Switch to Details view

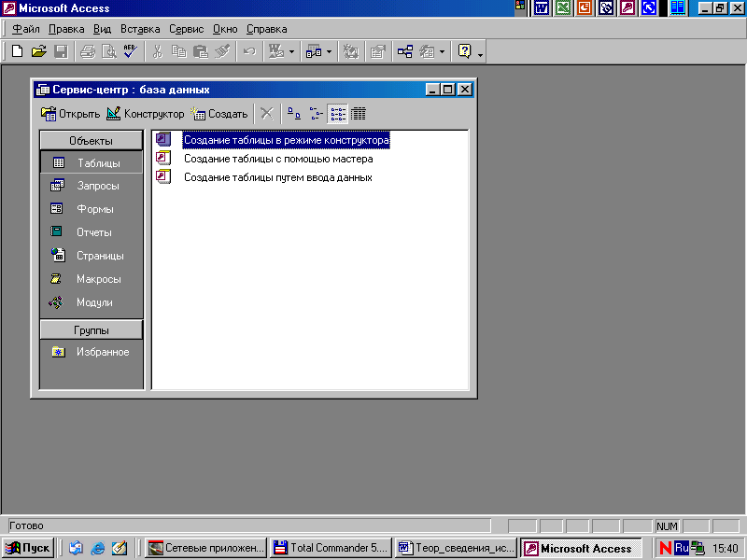[x=359, y=114]
